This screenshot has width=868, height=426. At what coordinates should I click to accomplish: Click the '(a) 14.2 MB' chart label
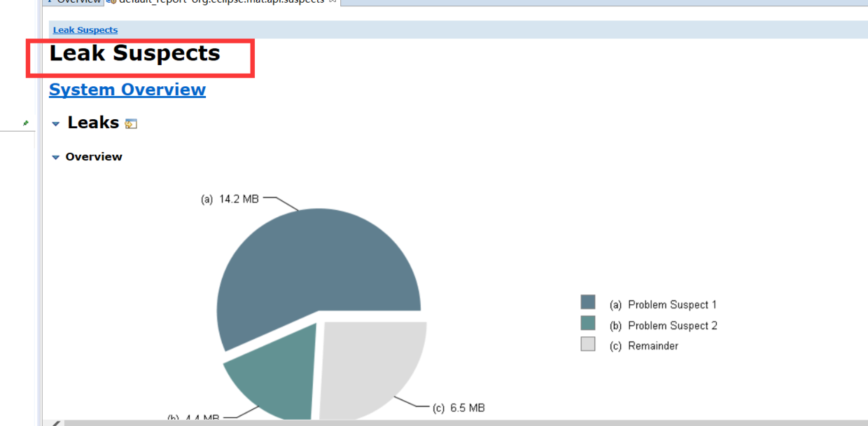(x=230, y=199)
